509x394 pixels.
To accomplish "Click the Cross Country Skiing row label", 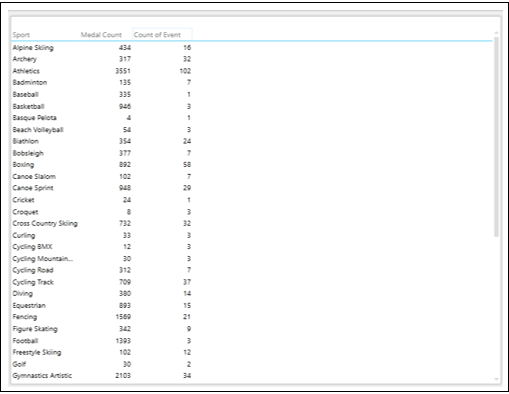I will 45,223.
